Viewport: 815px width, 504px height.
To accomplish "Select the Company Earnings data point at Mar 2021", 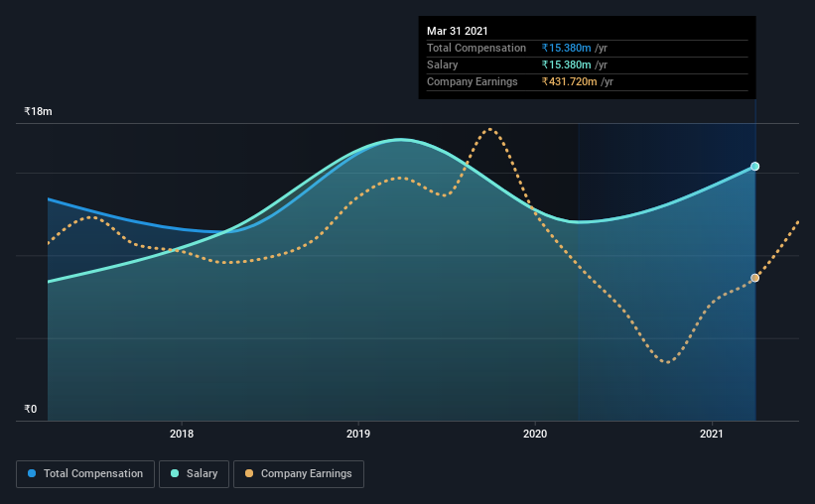I will (754, 278).
